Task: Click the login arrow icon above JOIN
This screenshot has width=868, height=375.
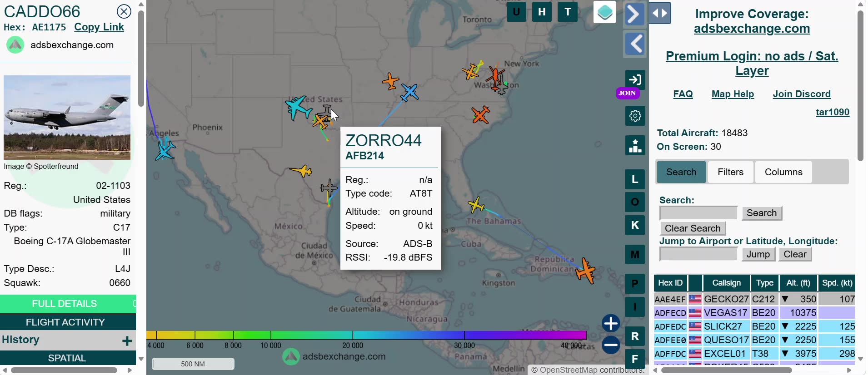Action: click(x=635, y=79)
